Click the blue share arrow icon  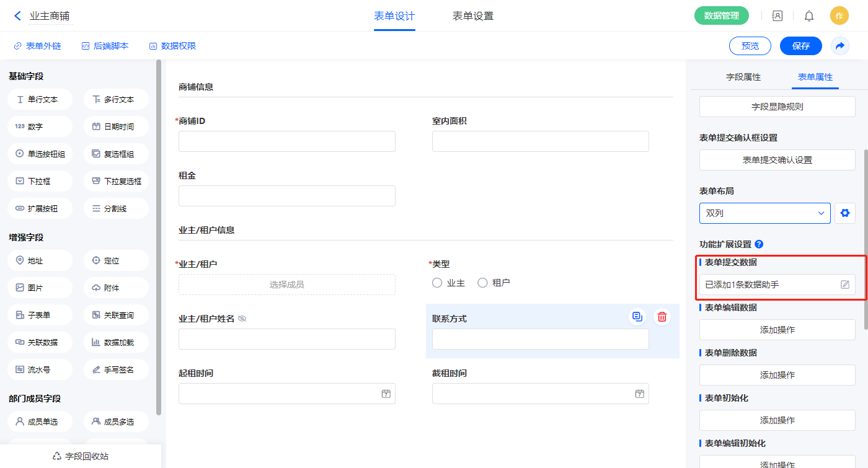click(x=839, y=46)
